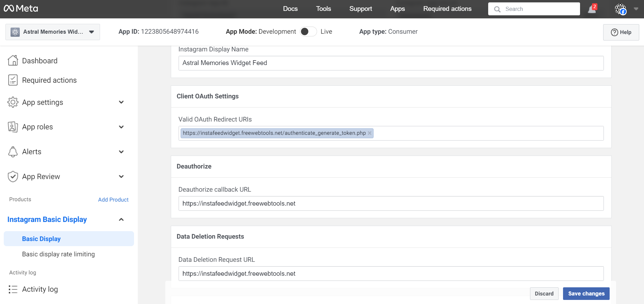Click the Save changes button
644x304 pixels.
(586, 293)
